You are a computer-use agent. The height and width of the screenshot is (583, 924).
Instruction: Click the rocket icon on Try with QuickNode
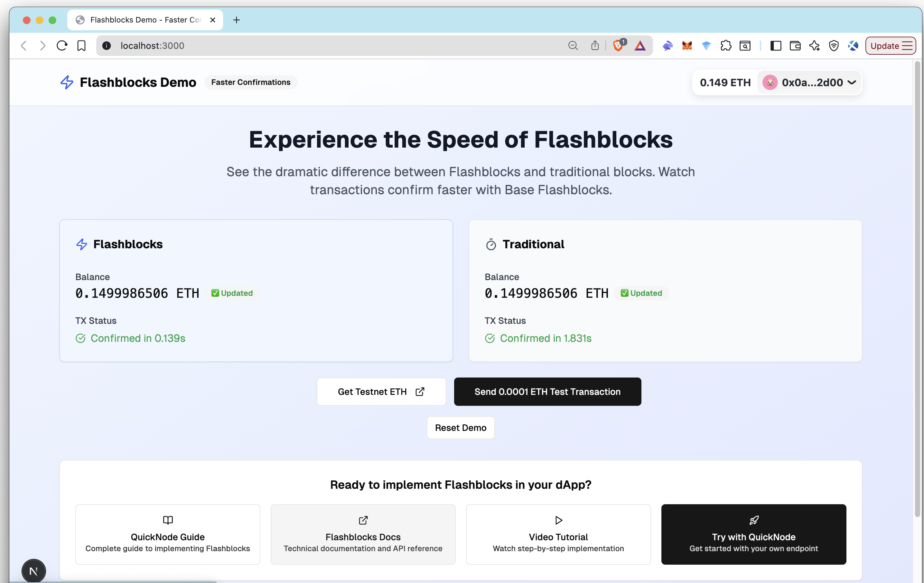point(754,520)
